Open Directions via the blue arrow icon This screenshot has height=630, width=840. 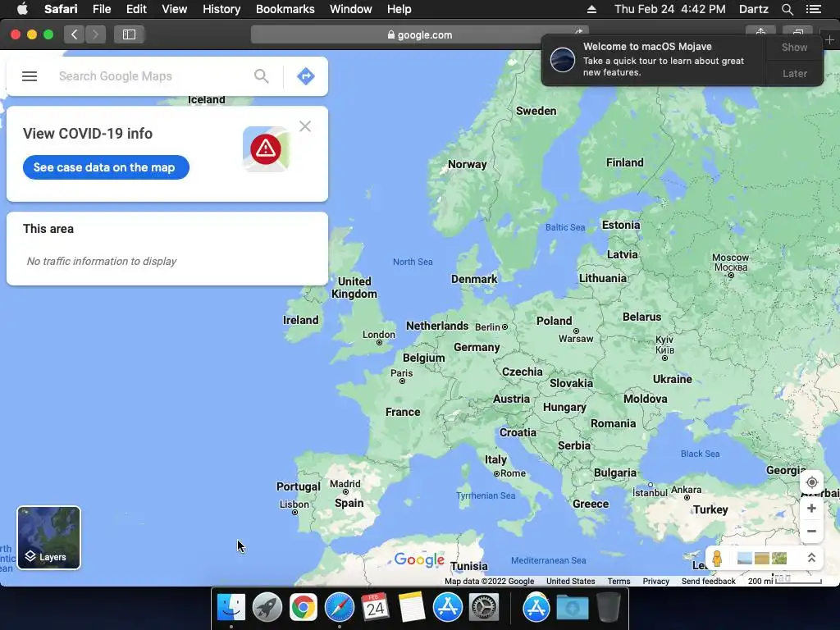pos(306,76)
